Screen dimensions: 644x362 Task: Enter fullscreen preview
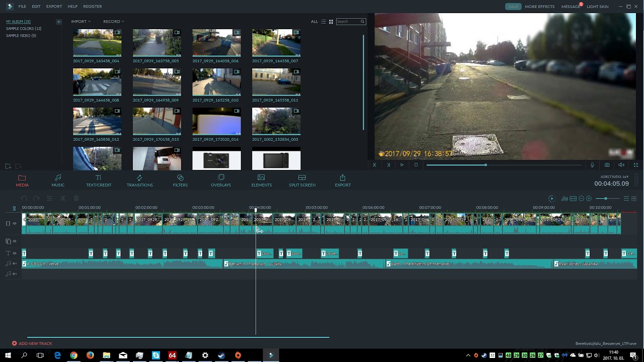[x=636, y=165]
